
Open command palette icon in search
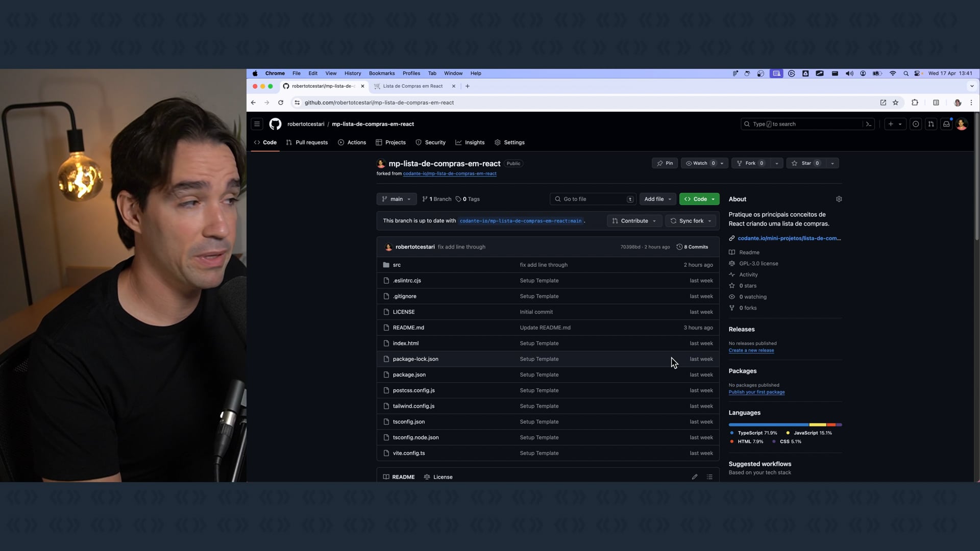tap(868, 124)
